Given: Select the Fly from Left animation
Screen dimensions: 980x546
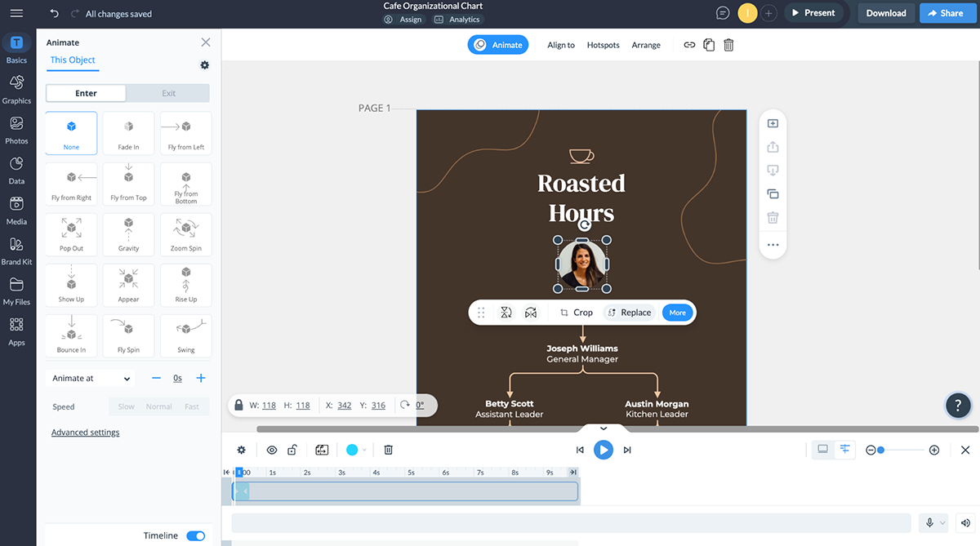Looking at the screenshot, I should (x=185, y=132).
